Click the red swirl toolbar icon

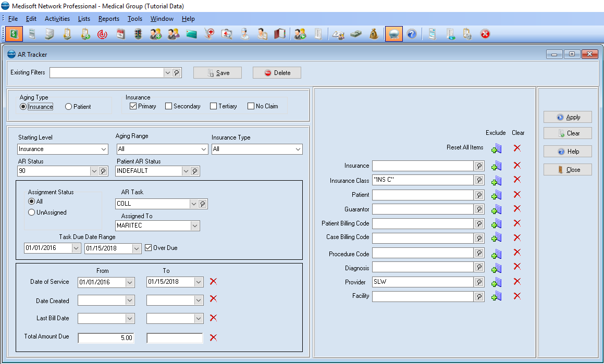(103, 34)
